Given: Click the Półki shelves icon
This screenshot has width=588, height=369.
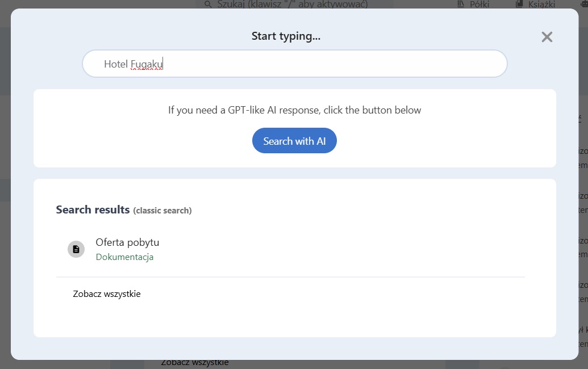Looking at the screenshot, I should [x=460, y=4].
